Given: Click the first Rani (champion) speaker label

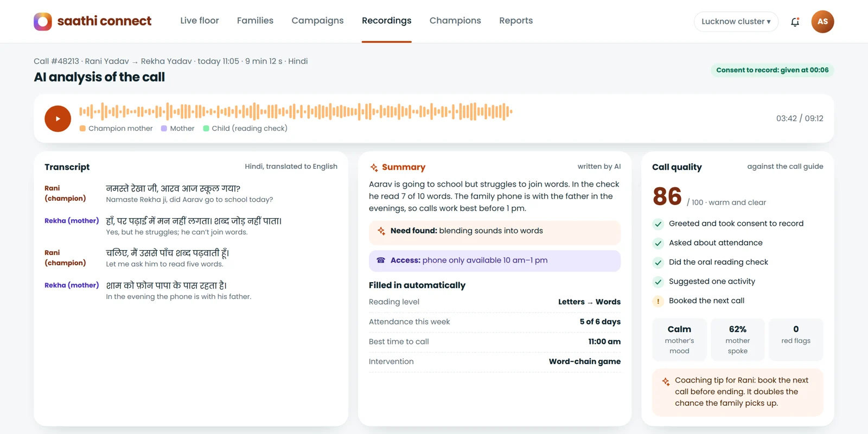Looking at the screenshot, I should (65, 193).
